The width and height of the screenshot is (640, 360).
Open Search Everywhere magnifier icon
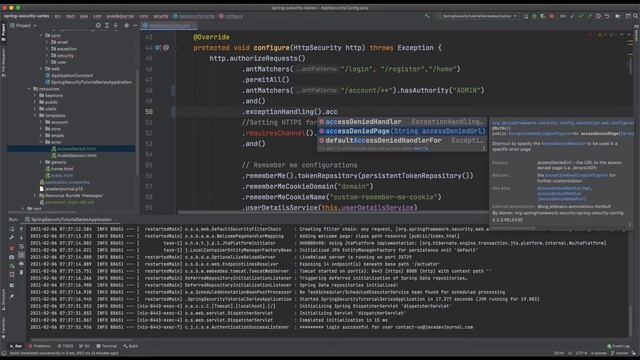coord(636,16)
